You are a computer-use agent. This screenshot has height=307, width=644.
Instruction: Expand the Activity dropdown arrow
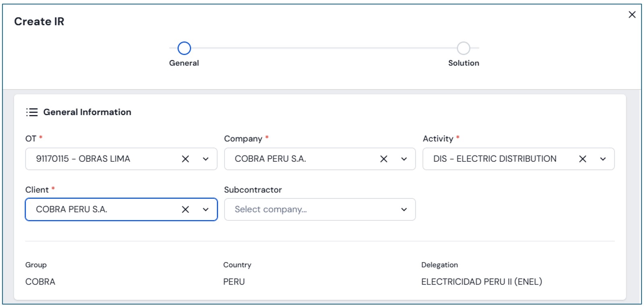point(603,159)
